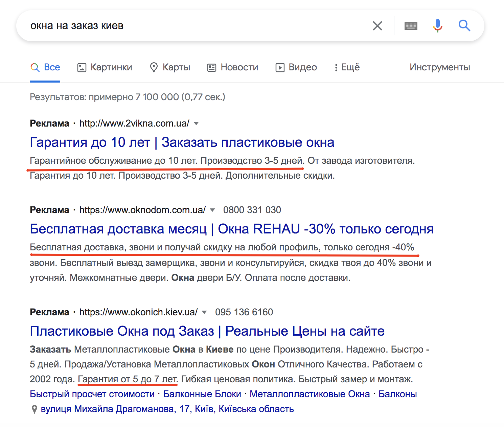Open ad 'Пластиковые Окна под Заказ | Реальные Цены'
The width and height of the screenshot is (504, 427).
click(x=207, y=331)
